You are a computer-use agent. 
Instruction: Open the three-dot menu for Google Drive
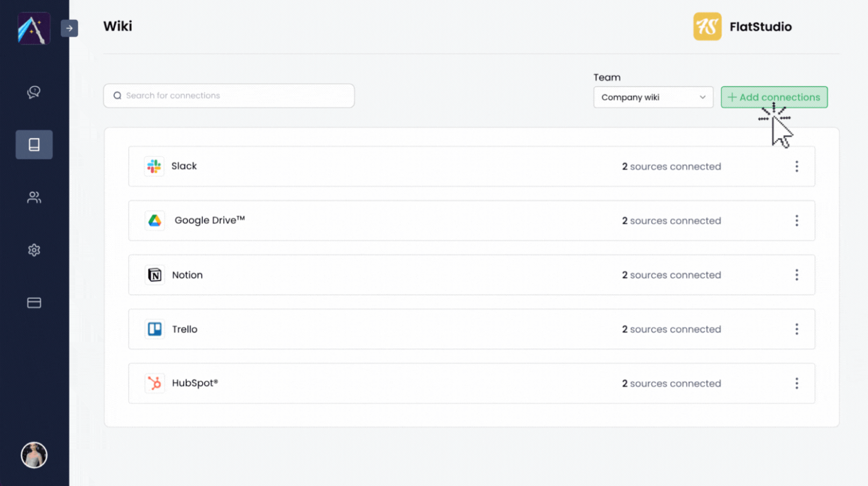[796, 221]
